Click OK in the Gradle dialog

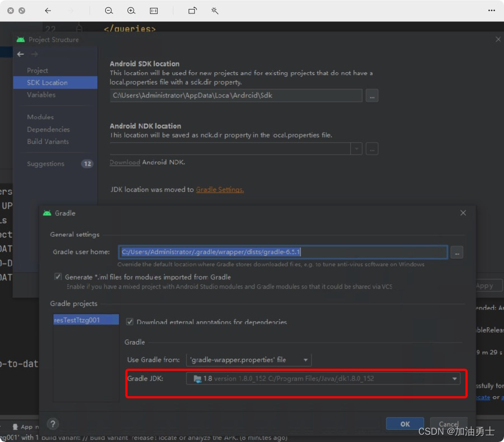pyautogui.click(x=405, y=424)
